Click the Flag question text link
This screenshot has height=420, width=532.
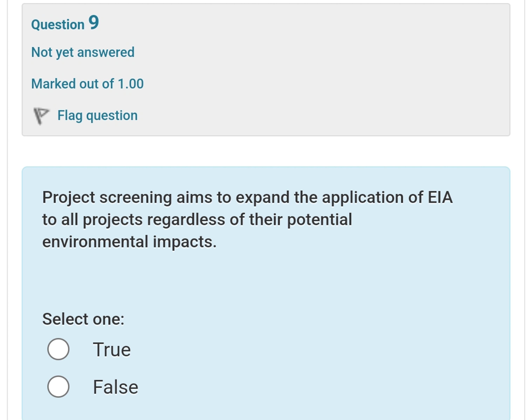click(98, 115)
